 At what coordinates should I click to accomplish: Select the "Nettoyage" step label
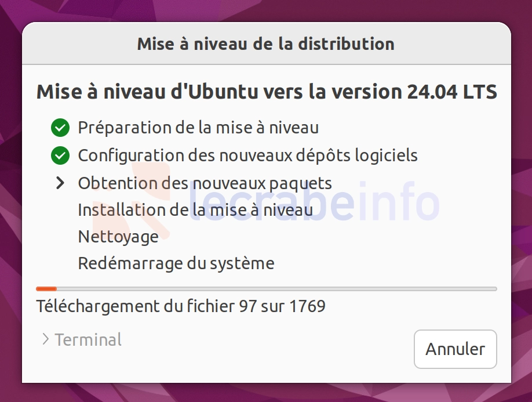coord(118,237)
